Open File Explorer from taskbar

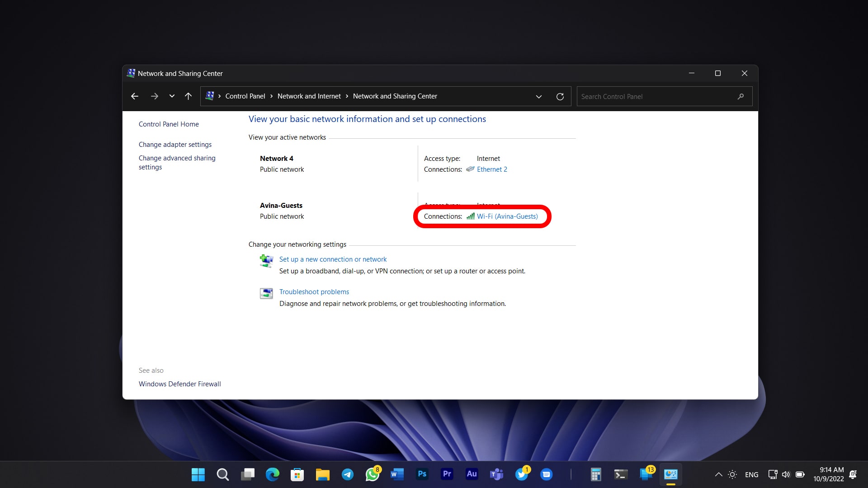pos(322,474)
